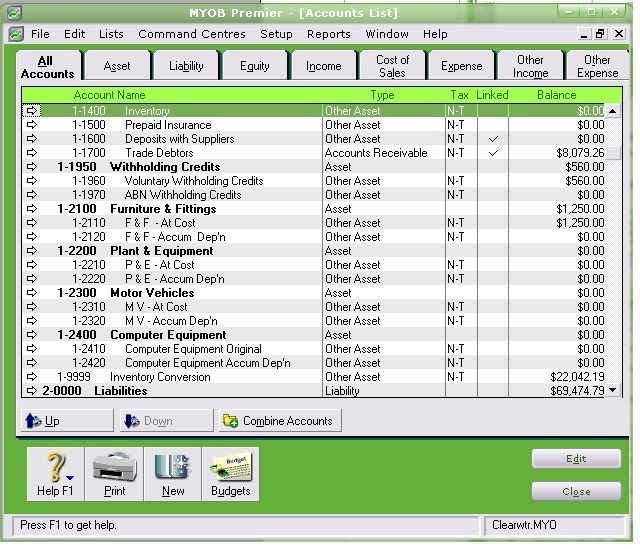Viewport: 640px width, 549px height.
Task: Click the zoom arrow beside Deposits with Suppliers
Action: pos(31,138)
